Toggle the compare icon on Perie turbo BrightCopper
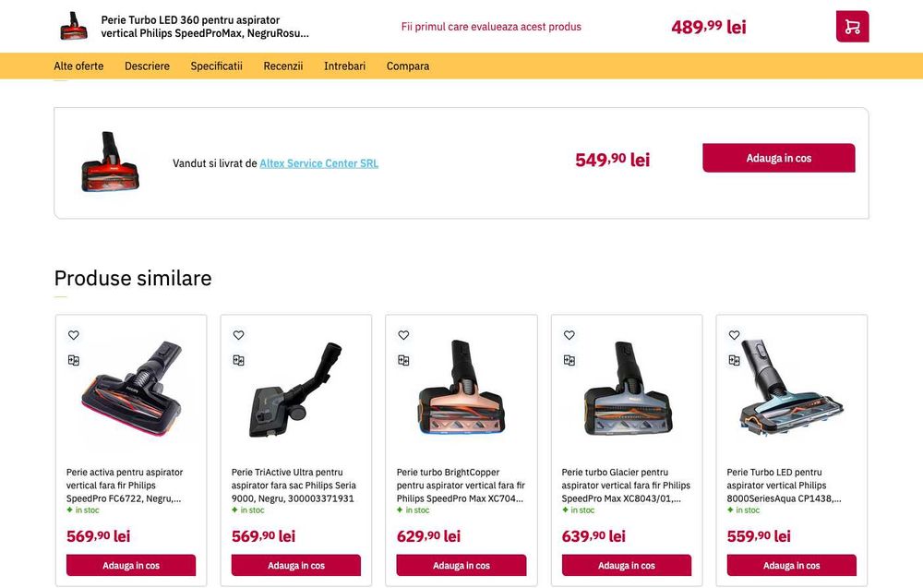923x588 pixels. 403,360
